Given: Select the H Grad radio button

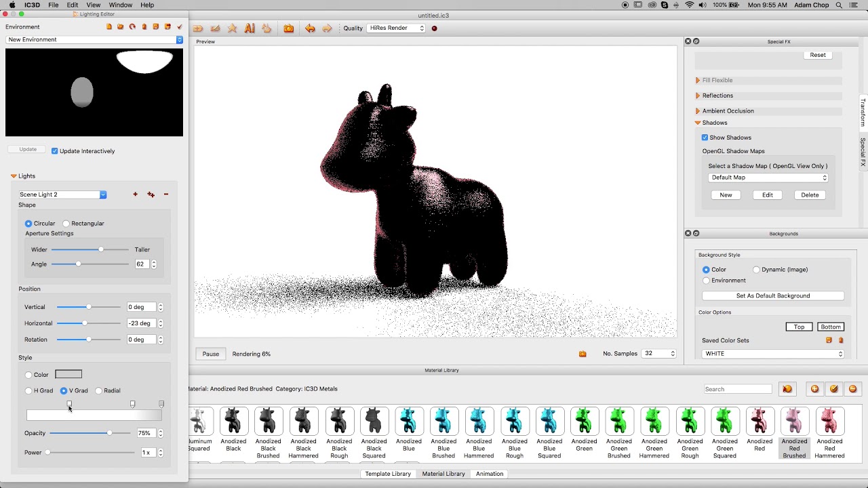Looking at the screenshot, I should (x=28, y=391).
